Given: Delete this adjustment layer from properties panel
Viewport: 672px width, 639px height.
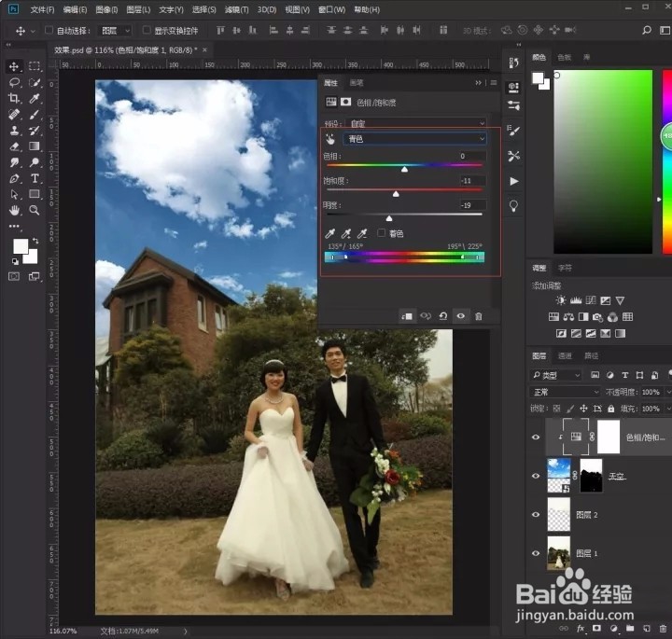Looking at the screenshot, I should tap(478, 316).
